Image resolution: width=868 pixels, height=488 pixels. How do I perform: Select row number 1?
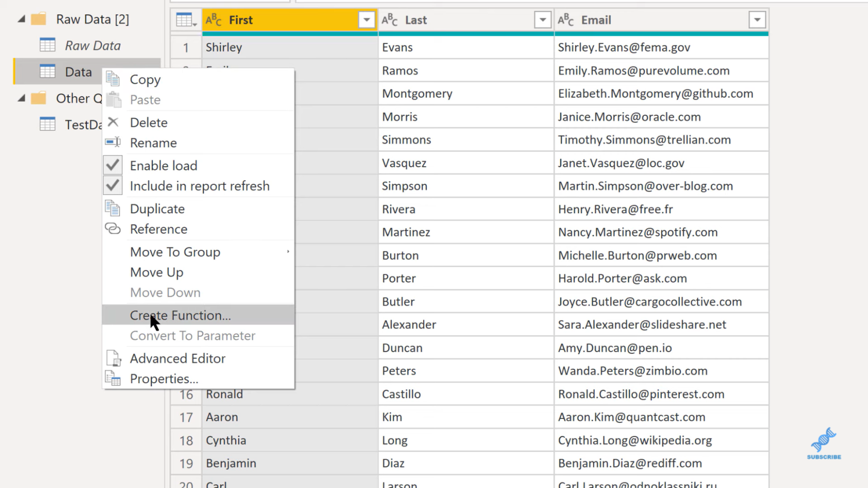coord(186,48)
